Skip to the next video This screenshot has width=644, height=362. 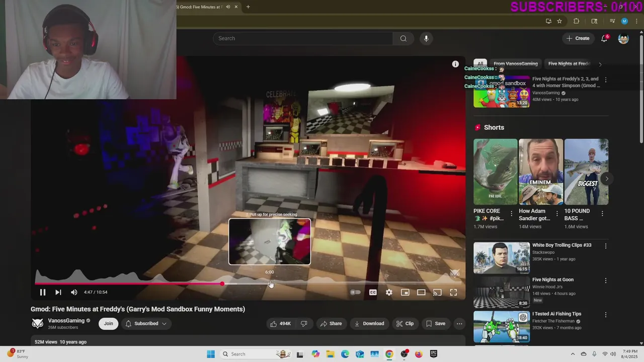tap(58, 292)
